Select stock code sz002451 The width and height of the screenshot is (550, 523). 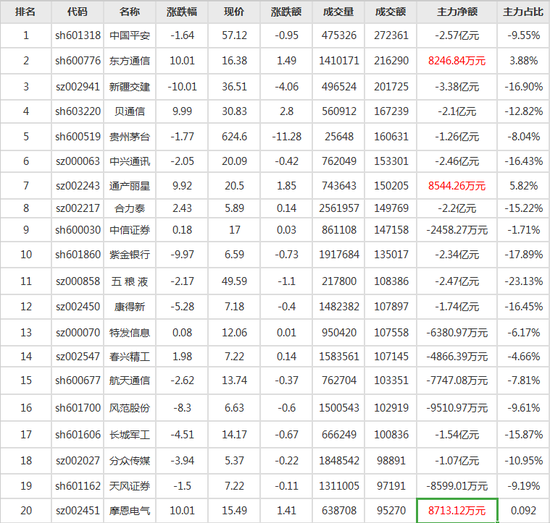[78, 511]
